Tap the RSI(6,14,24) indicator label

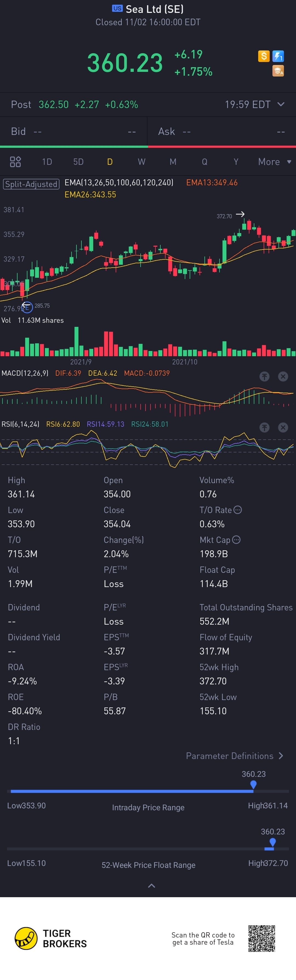[x=20, y=424]
